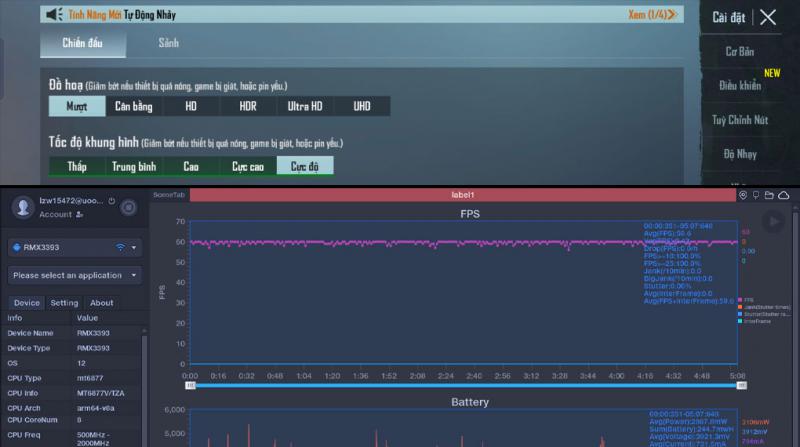Click the Device Name value RMX3393
The image size is (800, 447).
pyautogui.click(x=93, y=333)
